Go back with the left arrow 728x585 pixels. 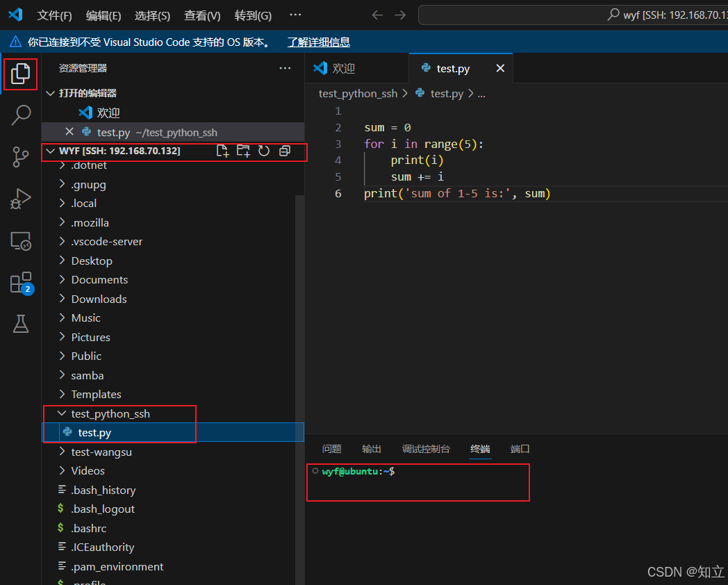coord(377,15)
